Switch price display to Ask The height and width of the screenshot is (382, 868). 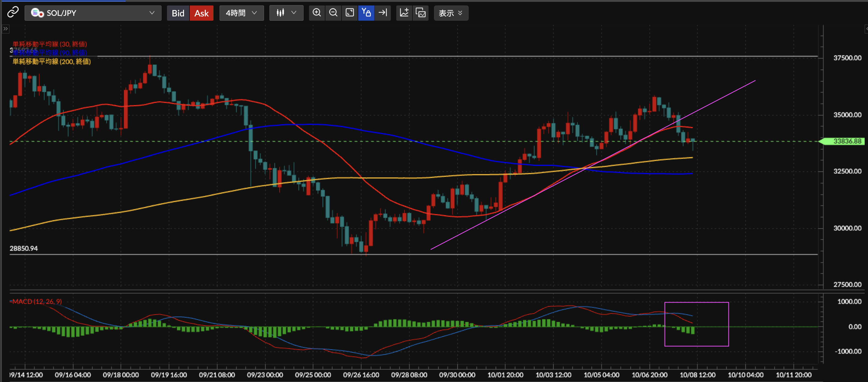point(202,13)
